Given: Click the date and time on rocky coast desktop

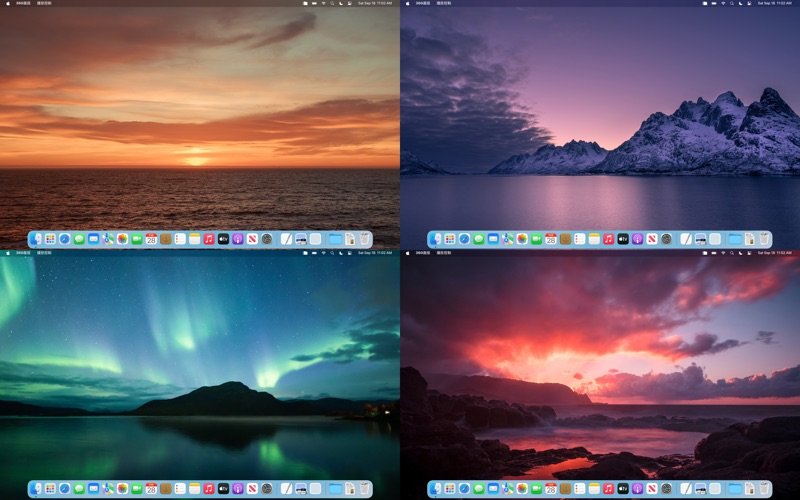Looking at the screenshot, I should pyautogui.click(x=774, y=253).
